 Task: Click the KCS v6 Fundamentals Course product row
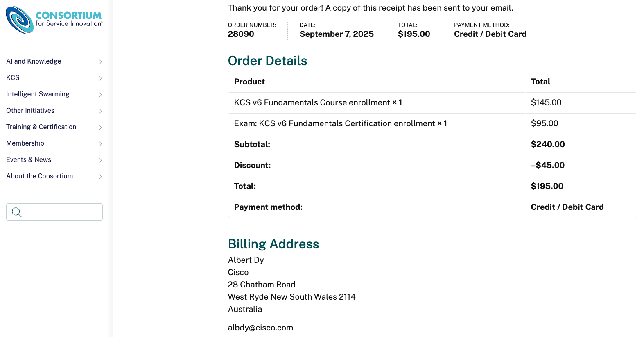[318, 102]
